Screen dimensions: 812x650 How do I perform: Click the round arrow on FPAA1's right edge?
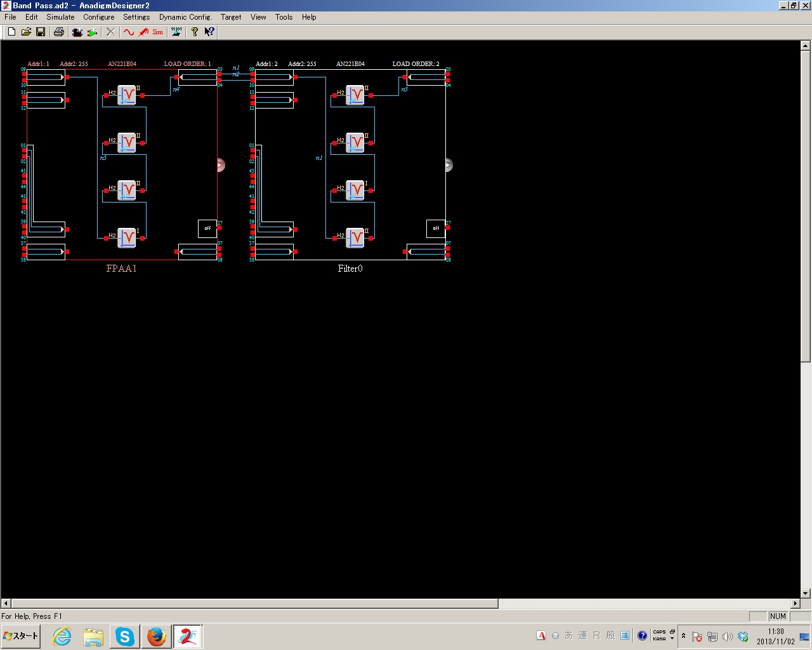tap(220, 165)
